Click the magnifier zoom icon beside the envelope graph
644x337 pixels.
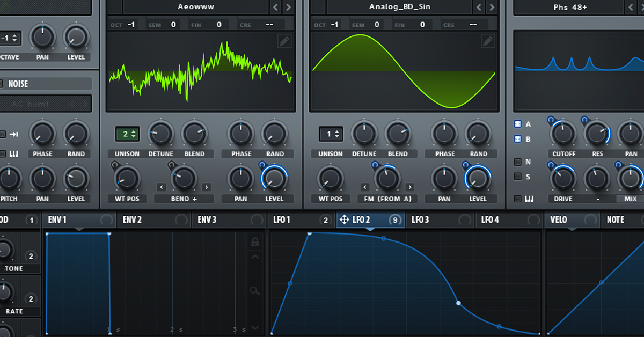[x=255, y=291]
